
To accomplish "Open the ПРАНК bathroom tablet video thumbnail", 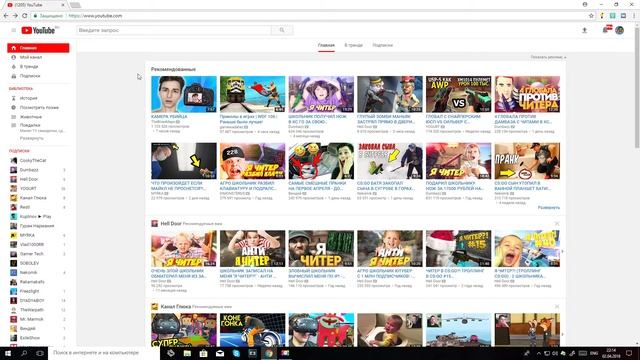I will click(x=527, y=161).
